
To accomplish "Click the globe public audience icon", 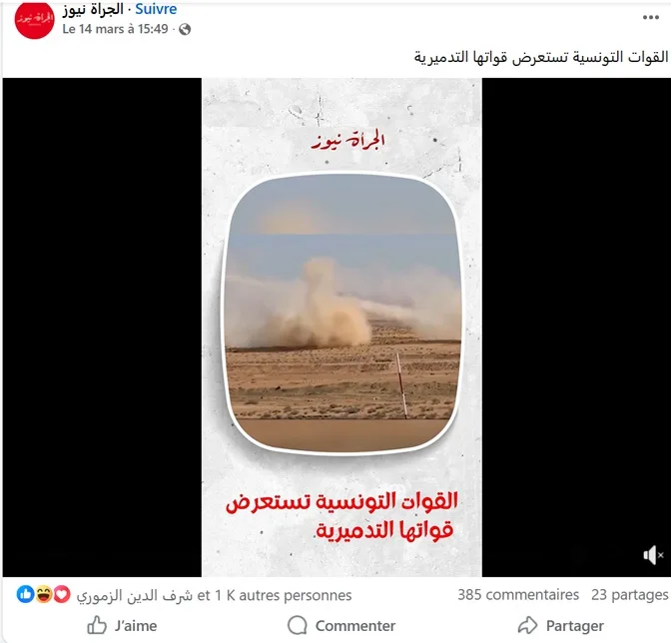I will [185, 29].
